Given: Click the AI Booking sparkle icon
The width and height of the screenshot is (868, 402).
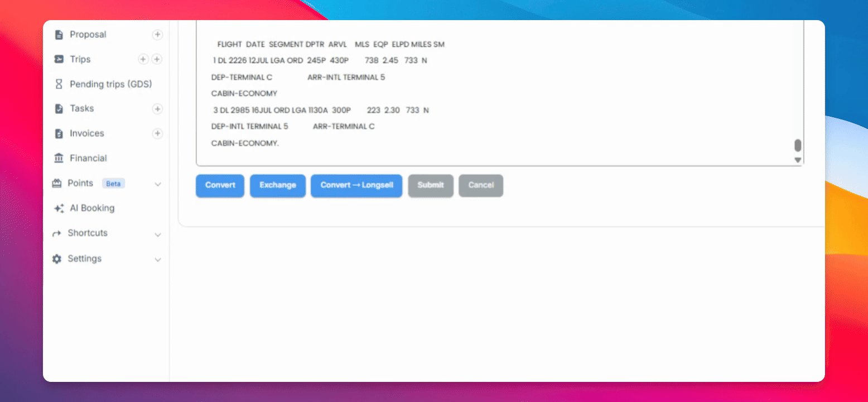Looking at the screenshot, I should click(x=59, y=208).
